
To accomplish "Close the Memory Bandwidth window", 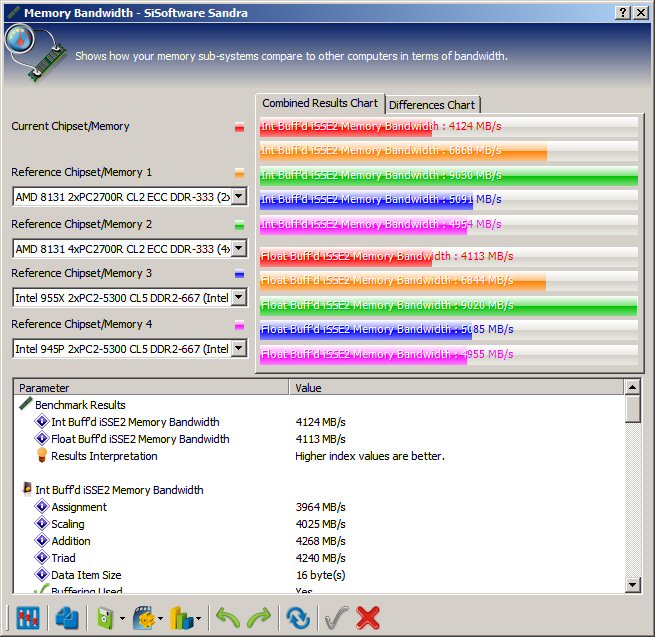I will coord(641,13).
